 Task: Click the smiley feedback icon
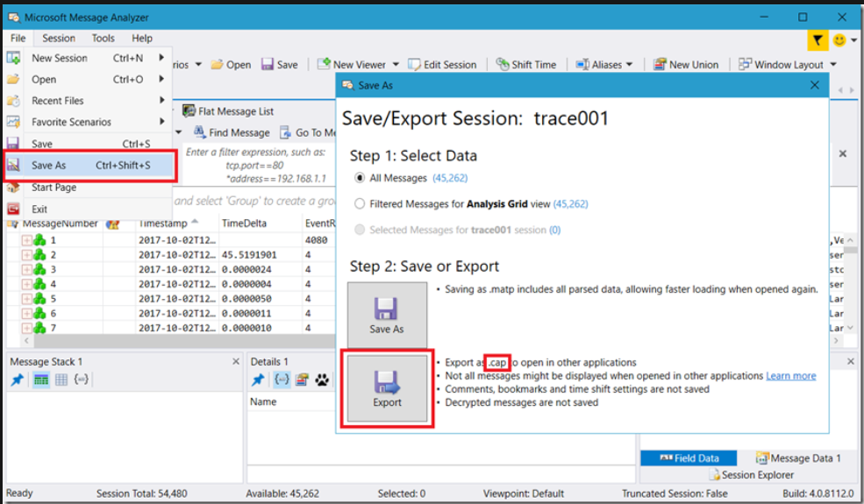(839, 40)
